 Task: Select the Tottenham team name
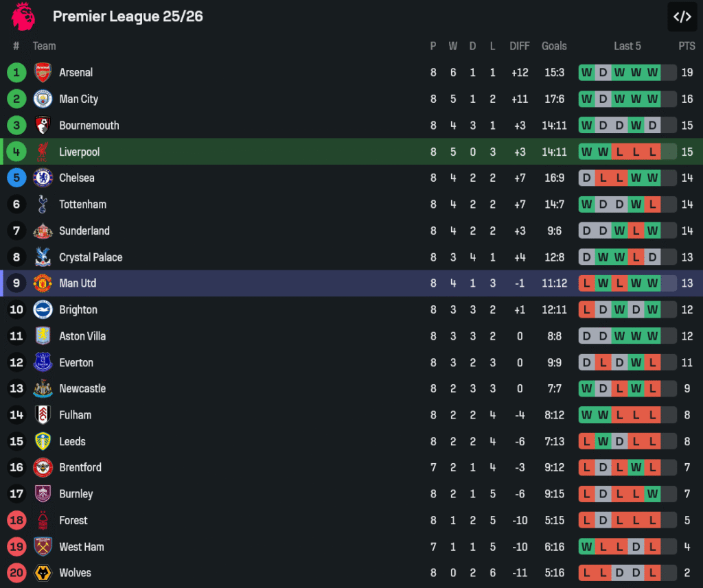coord(82,204)
